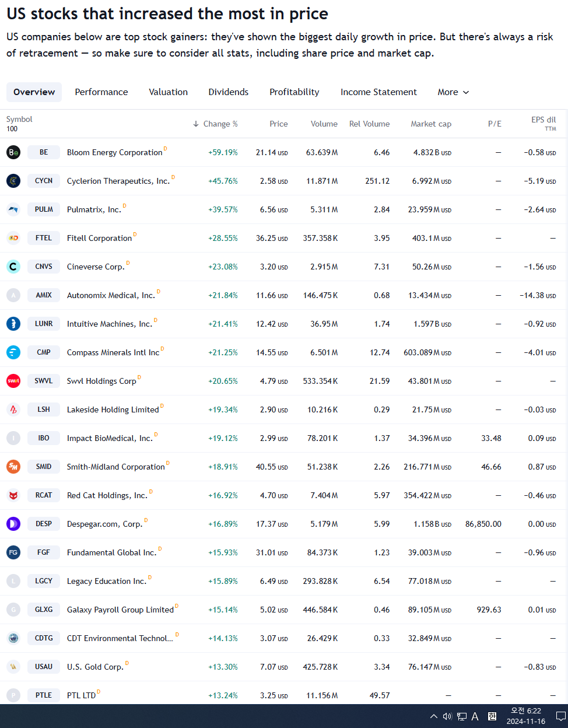The width and height of the screenshot is (568, 728).
Task: Toggle the Korean IME language indicator
Action: (492, 716)
